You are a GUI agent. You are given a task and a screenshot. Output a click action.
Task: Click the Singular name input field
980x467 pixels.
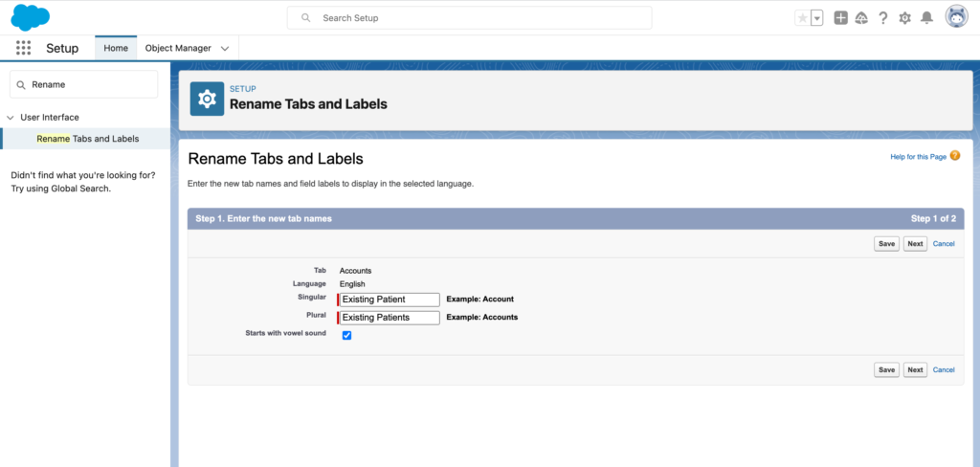(x=390, y=300)
